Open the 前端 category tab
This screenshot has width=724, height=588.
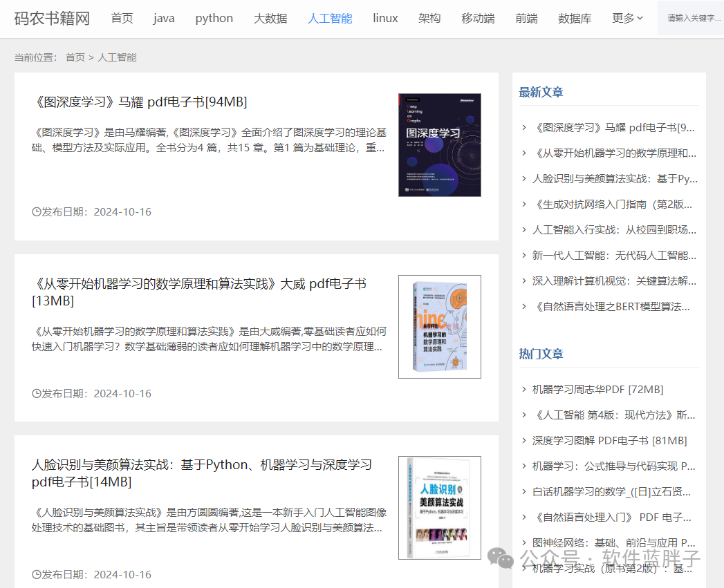(x=526, y=19)
